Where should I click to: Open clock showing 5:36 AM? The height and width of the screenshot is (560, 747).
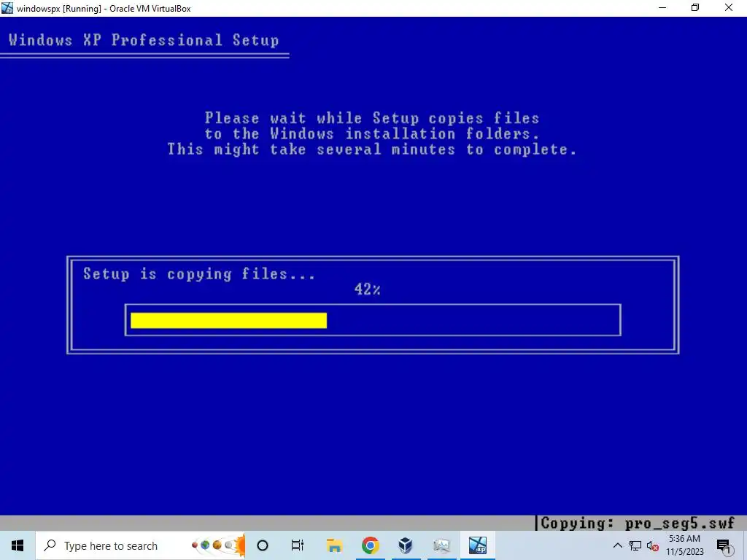pos(684,545)
